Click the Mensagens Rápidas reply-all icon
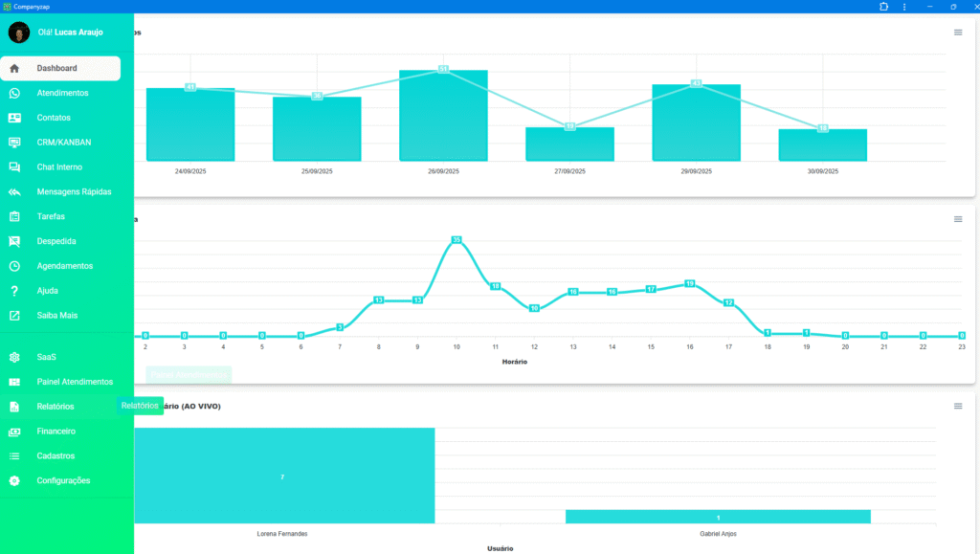980x554 pixels. click(14, 191)
